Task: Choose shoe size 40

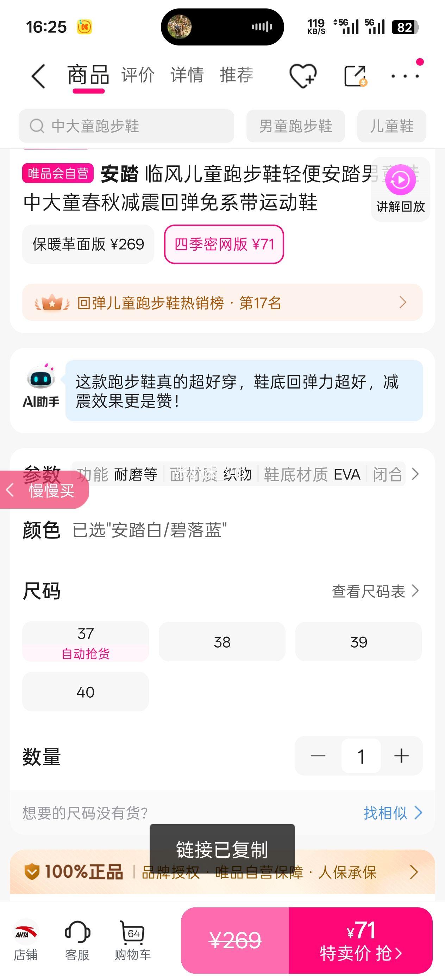Action: (86, 692)
